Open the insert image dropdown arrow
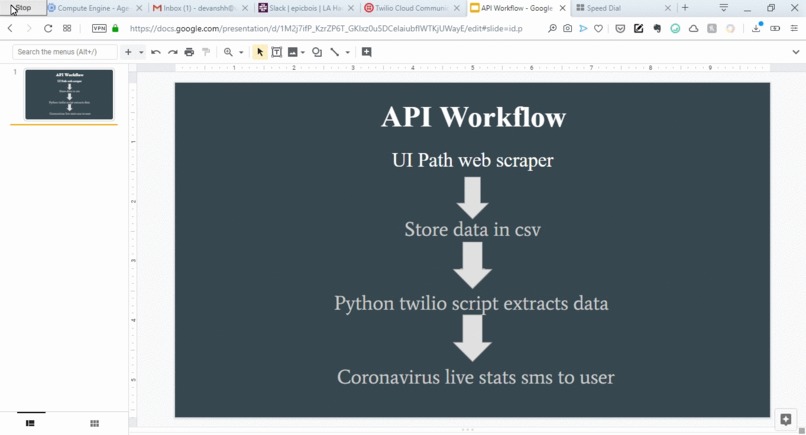Viewport: 806px width, 435px height. pos(303,52)
